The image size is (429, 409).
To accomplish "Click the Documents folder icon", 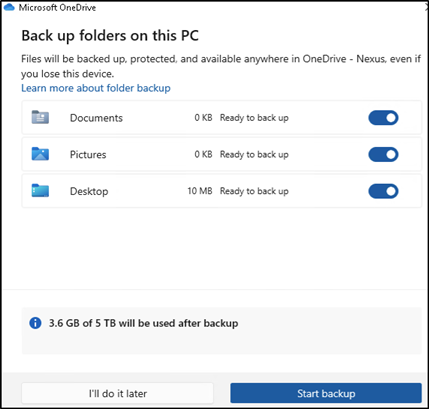I will click(x=40, y=117).
